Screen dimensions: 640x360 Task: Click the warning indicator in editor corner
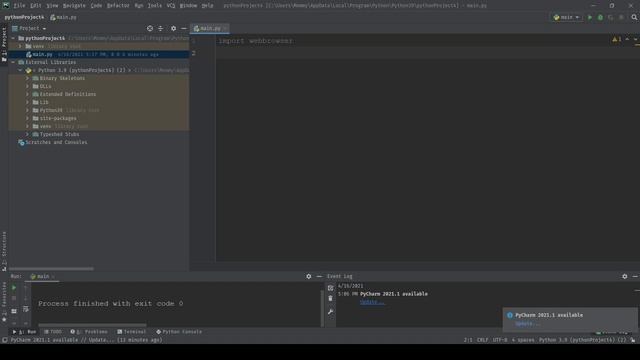616,39
